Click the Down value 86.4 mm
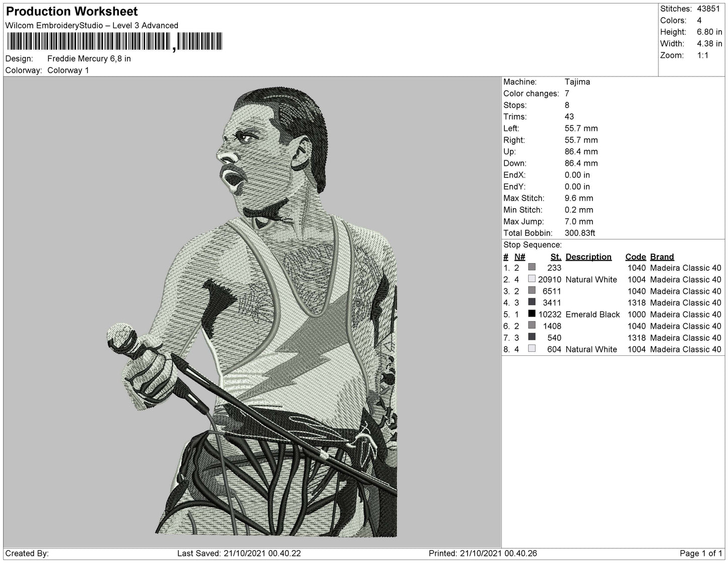Image resolution: width=728 pixels, height=563 pixels. tap(581, 163)
